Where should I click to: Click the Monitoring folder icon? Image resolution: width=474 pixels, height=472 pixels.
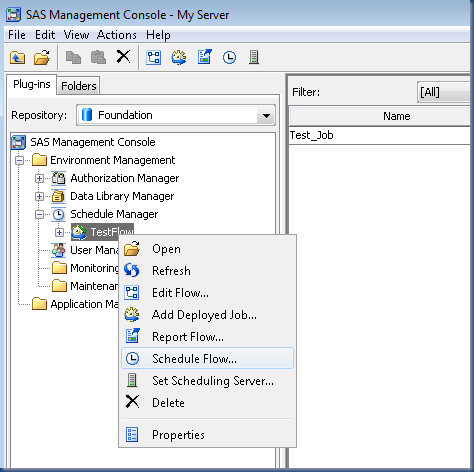tap(60, 268)
